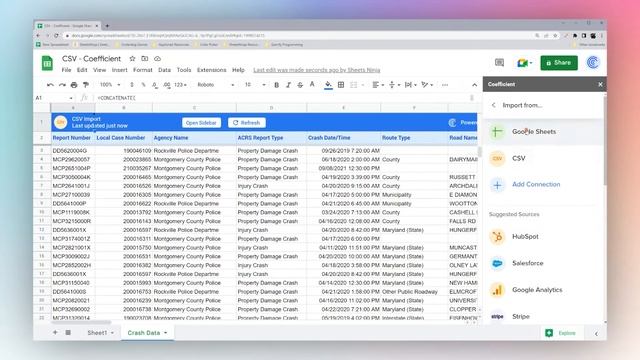This screenshot has height=360, width=640.
Task: Toggle italic formatting
Action: pos(288,85)
